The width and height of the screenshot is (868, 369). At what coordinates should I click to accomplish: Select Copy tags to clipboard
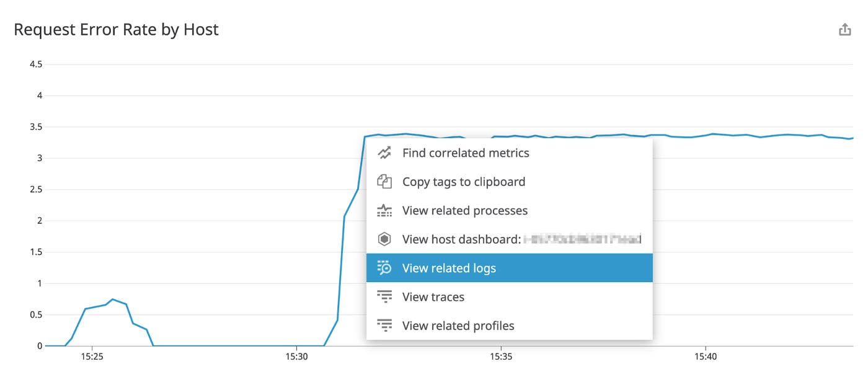click(464, 181)
